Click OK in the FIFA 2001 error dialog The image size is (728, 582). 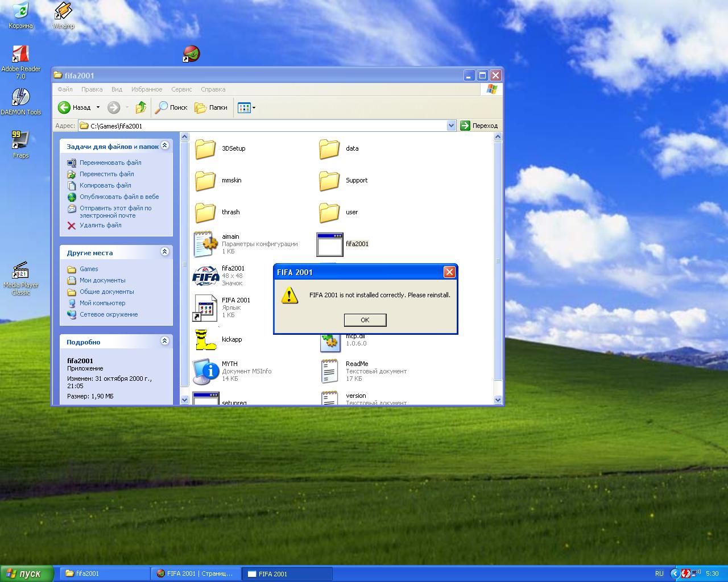(x=365, y=320)
